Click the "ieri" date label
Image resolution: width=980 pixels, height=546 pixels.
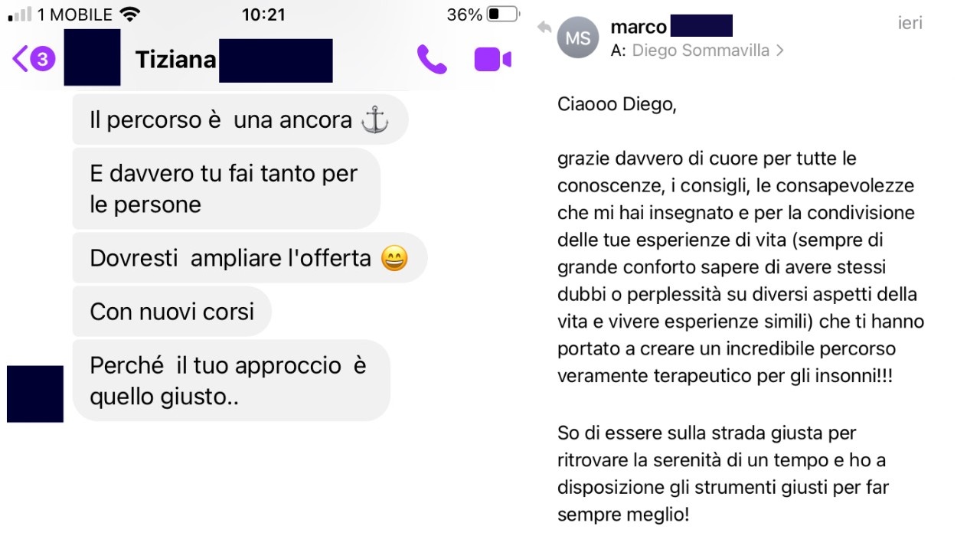[910, 24]
